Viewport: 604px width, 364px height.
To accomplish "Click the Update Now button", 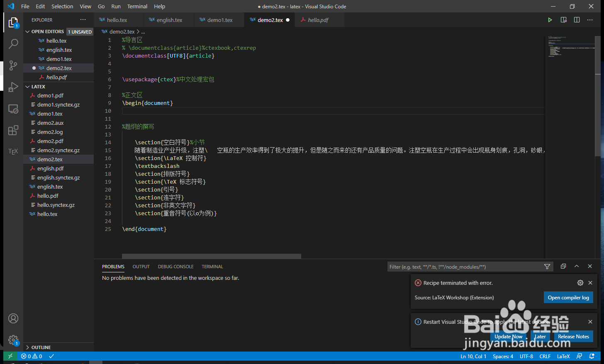I will click(x=508, y=337).
